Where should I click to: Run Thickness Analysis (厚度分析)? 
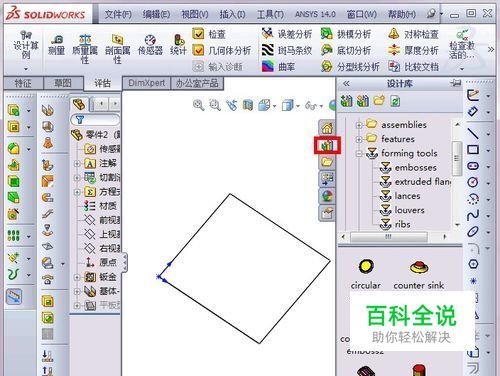(x=413, y=50)
